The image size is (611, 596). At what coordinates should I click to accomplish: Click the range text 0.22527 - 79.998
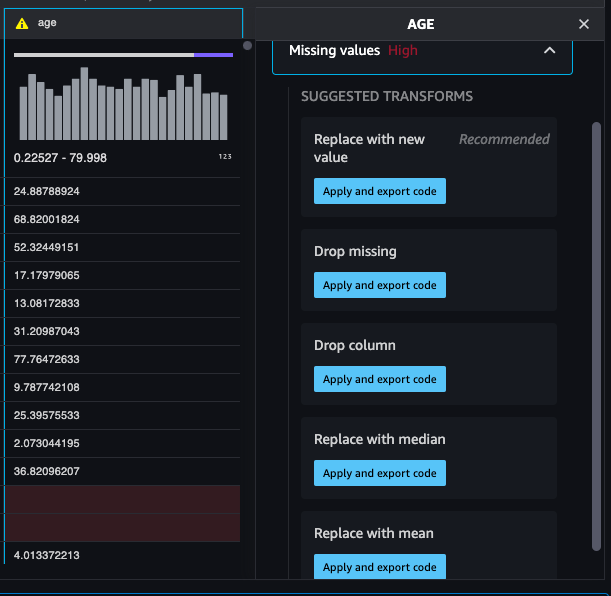click(60, 158)
